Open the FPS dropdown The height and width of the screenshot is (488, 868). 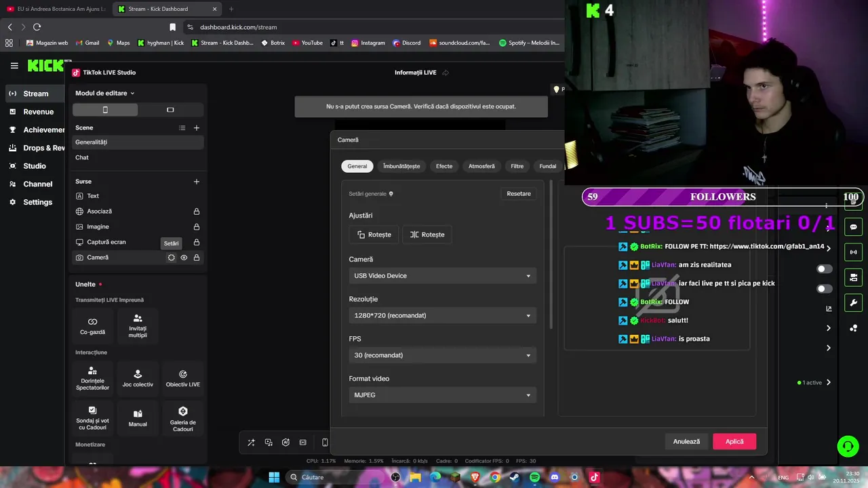pyautogui.click(x=443, y=355)
